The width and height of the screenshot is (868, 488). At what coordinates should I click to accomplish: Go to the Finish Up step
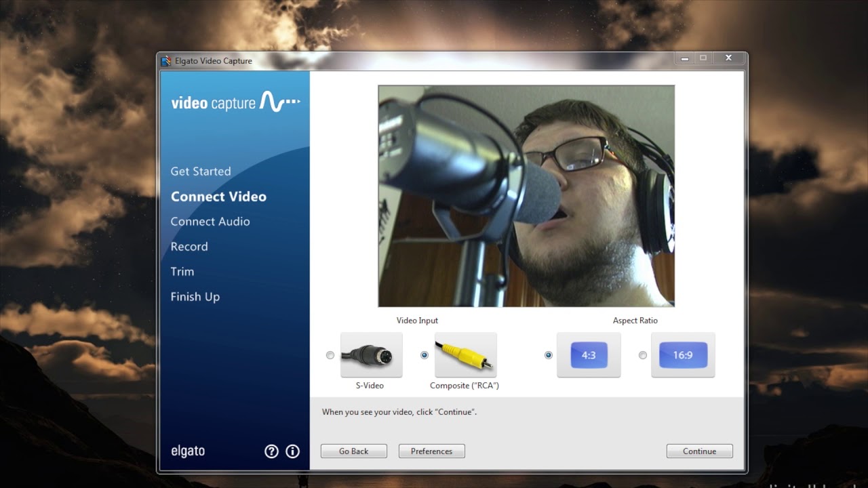click(x=195, y=297)
